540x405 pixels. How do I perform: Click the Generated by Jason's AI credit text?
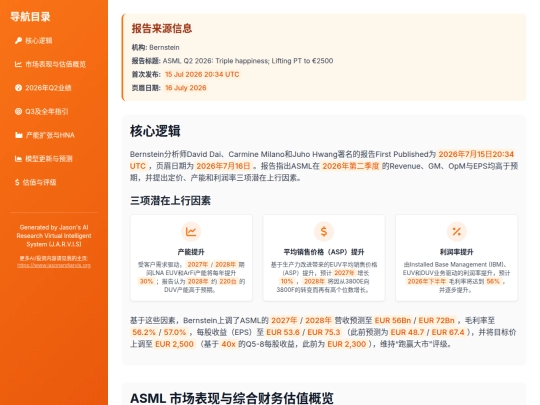click(x=54, y=236)
